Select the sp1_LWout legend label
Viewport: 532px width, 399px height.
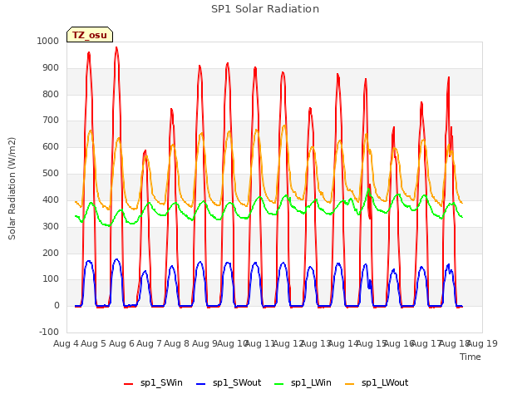tap(385, 383)
